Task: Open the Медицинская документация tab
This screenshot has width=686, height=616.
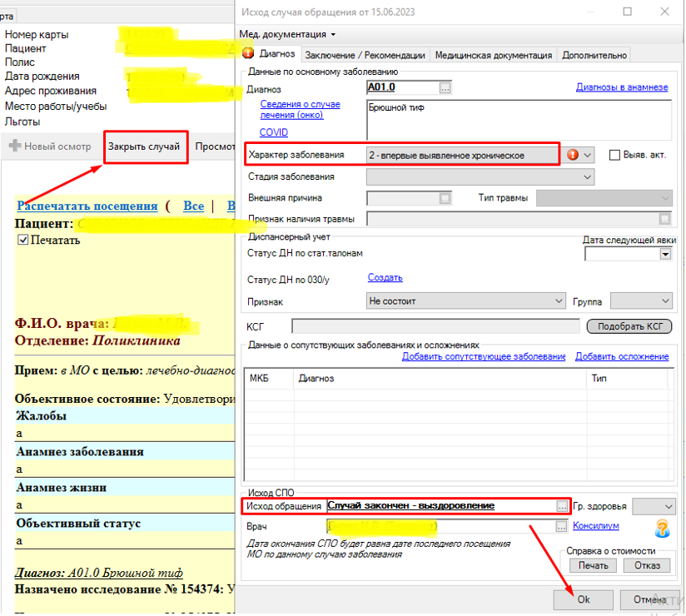Action: click(x=493, y=55)
